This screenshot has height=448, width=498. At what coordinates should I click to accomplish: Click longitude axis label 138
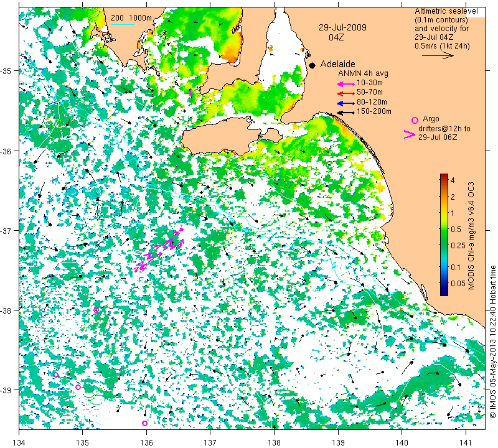[274, 442]
